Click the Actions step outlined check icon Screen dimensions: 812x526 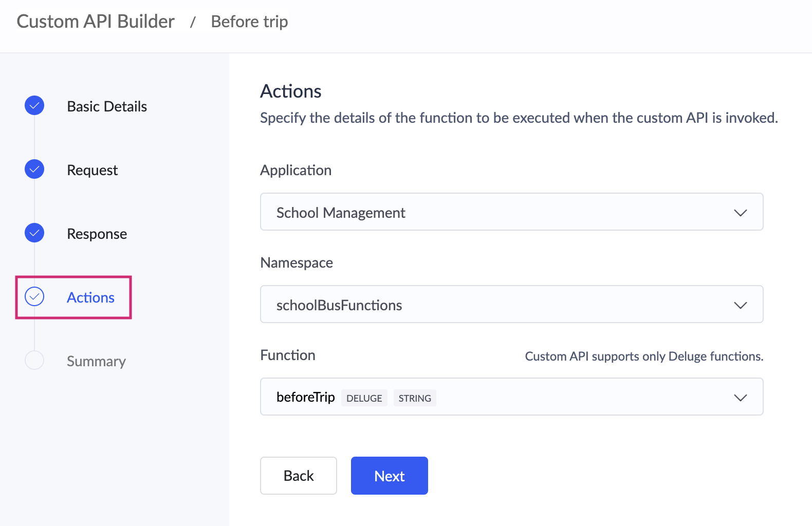[x=34, y=296]
